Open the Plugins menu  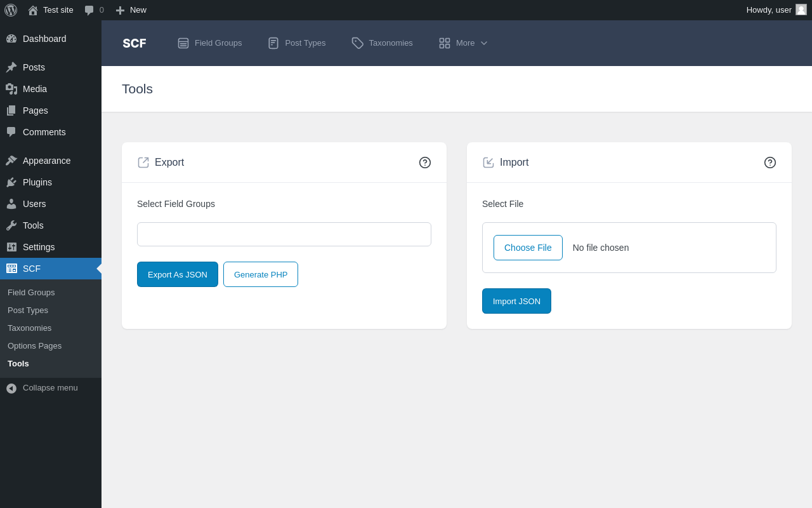(51, 182)
